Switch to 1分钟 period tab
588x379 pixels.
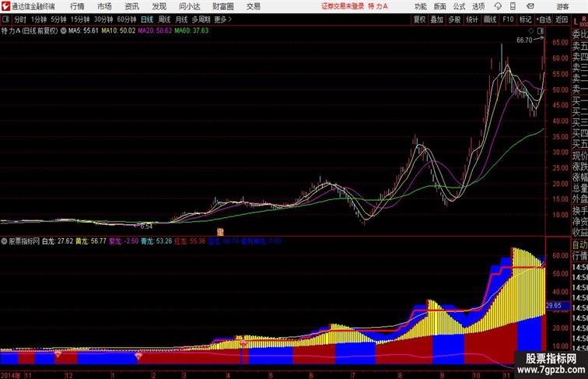(x=39, y=19)
